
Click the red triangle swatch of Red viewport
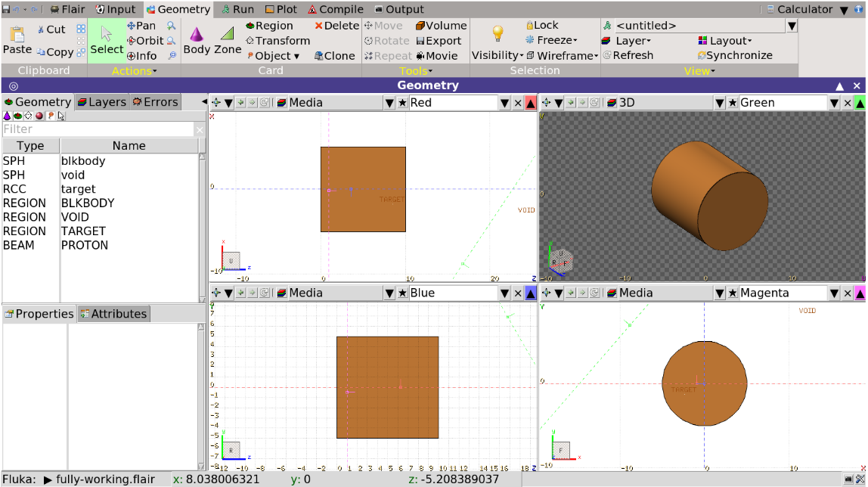tap(530, 103)
